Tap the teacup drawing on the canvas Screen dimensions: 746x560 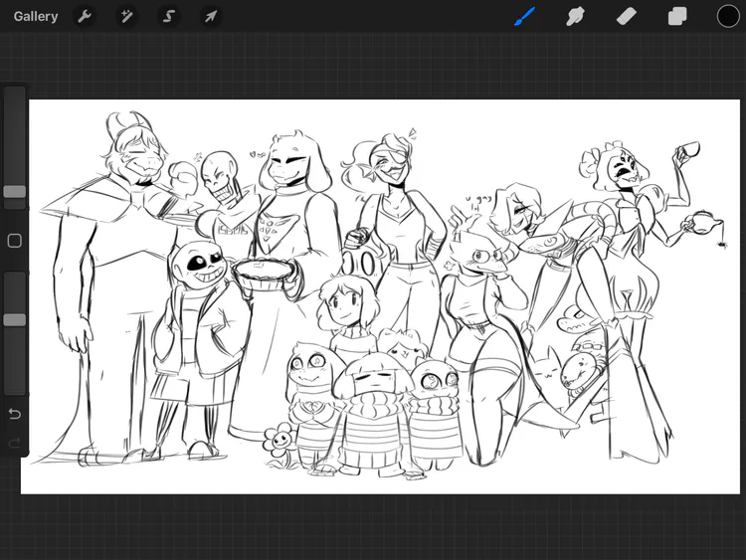(x=687, y=149)
